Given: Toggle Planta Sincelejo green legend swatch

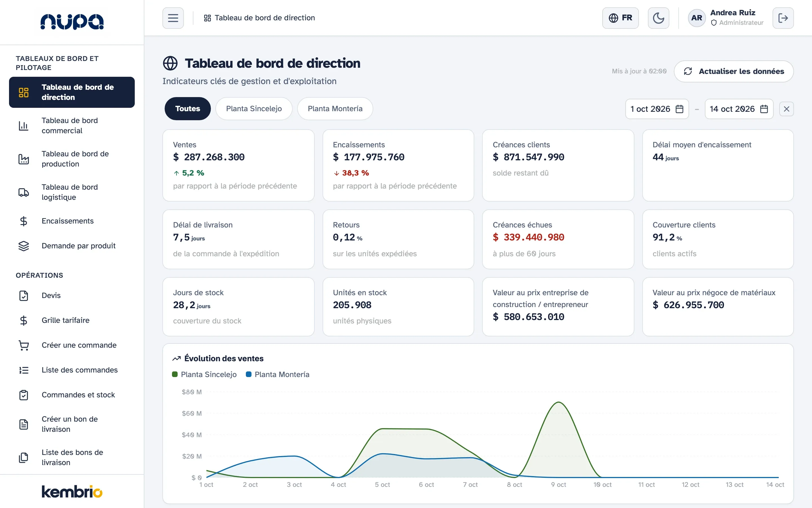Looking at the screenshot, I should [x=175, y=374].
